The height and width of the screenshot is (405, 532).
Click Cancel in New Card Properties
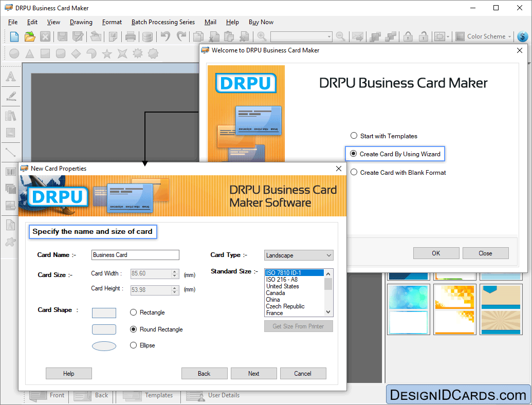click(303, 374)
